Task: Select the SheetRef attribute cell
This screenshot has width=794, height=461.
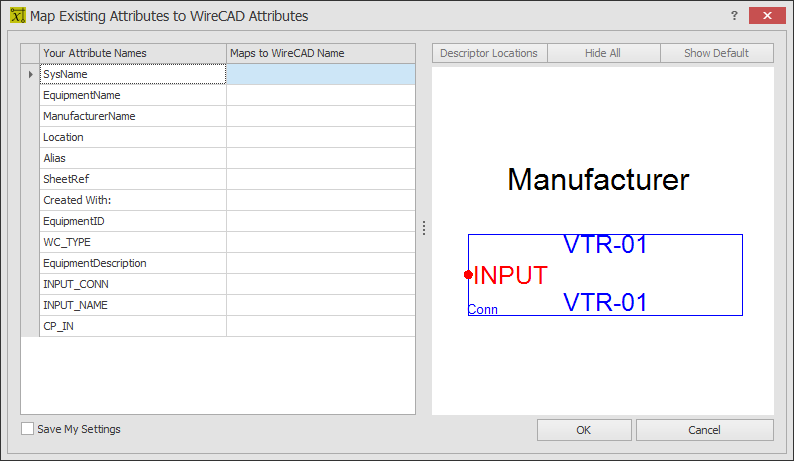Action: click(x=133, y=179)
